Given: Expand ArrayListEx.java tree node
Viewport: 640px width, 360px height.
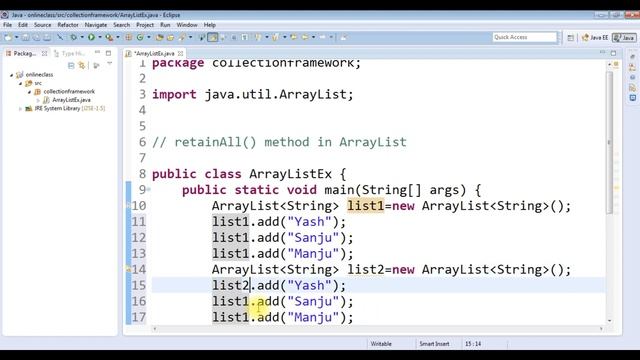Looking at the screenshot, I should 38,100.
